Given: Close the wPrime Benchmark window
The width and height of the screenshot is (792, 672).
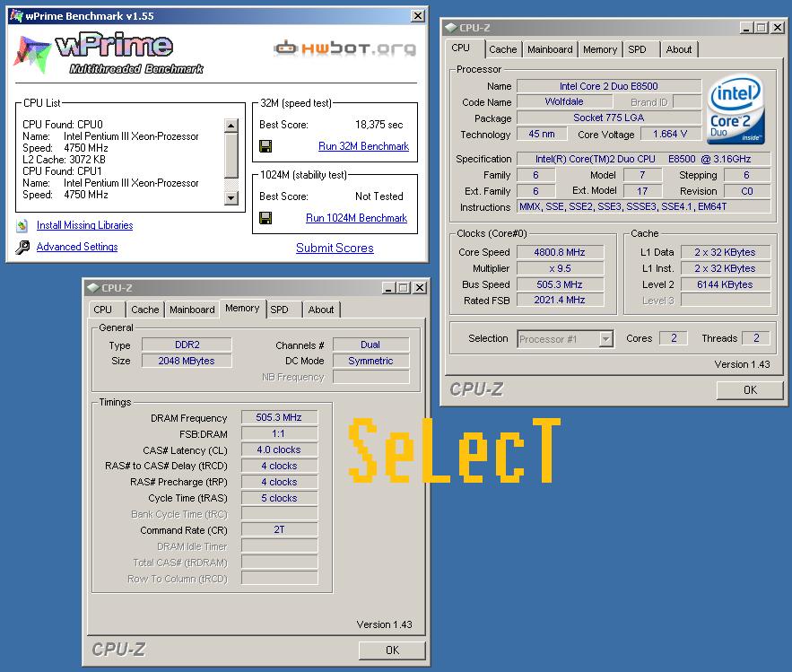Looking at the screenshot, I should click(418, 16).
